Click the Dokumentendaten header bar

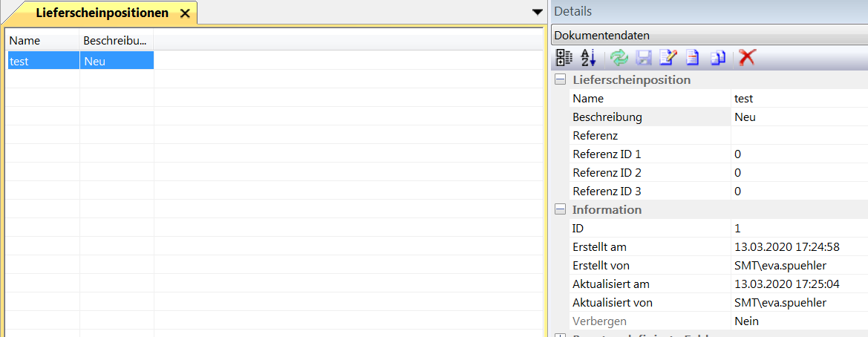(x=709, y=36)
